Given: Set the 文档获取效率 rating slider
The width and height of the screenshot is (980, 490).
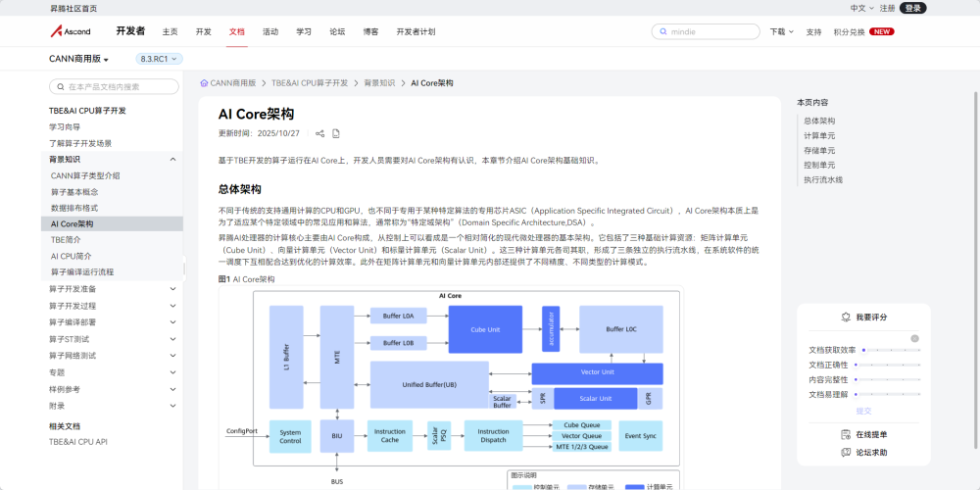Looking at the screenshot, I should pos(890,351).
